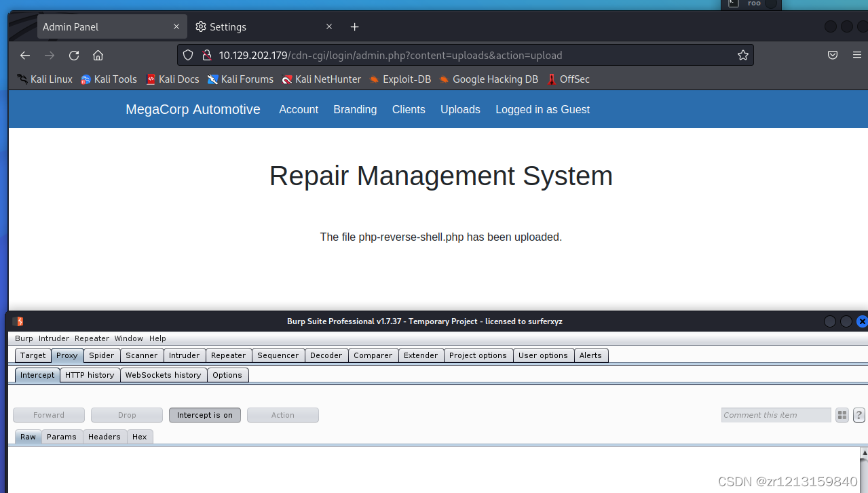Click the Comment this item field
This screenshot has width=868, height=493.
pos(776,415)
